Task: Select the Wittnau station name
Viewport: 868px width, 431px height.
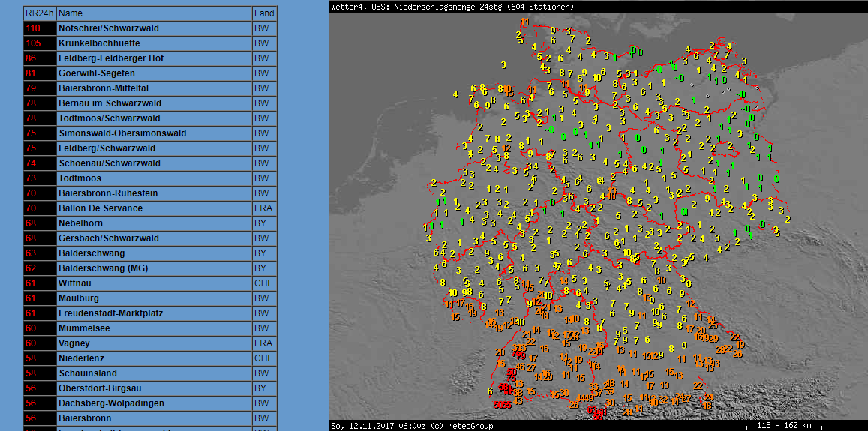Action: (x=76, y=283)
